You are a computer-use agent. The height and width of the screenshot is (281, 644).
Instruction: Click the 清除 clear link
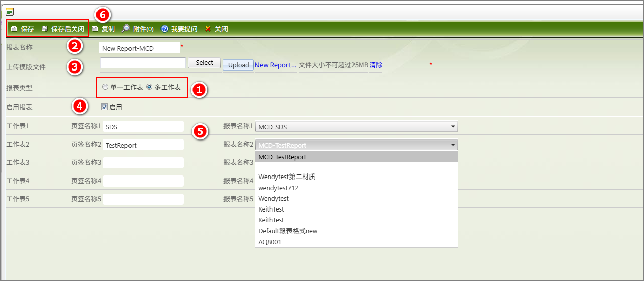376,65
